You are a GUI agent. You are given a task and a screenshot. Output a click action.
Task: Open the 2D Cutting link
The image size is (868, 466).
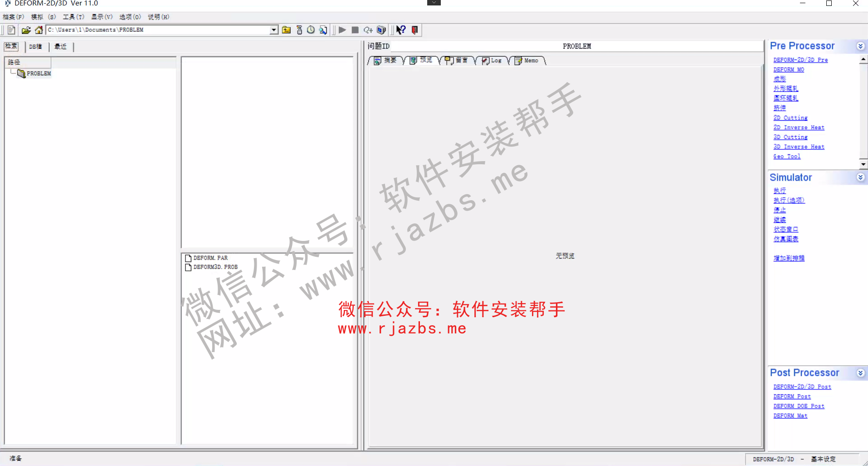point(790,118)
